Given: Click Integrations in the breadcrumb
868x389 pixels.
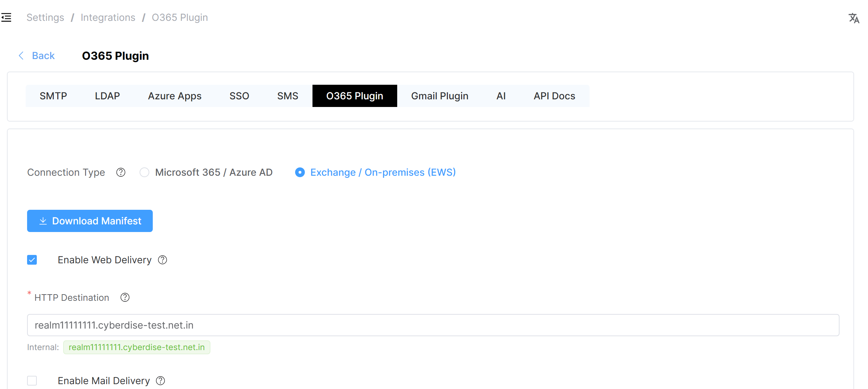Looking at the screenshot, I should [x=108, y=17].
